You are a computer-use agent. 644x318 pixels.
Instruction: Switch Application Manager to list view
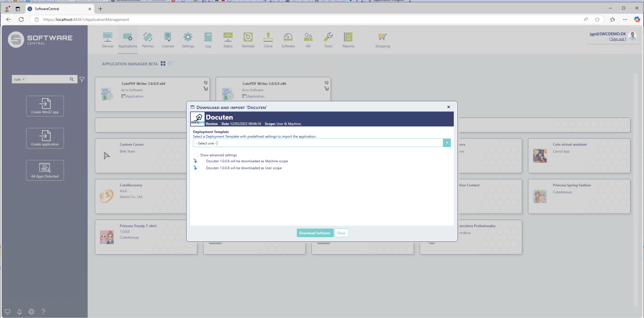coord(170,63)
